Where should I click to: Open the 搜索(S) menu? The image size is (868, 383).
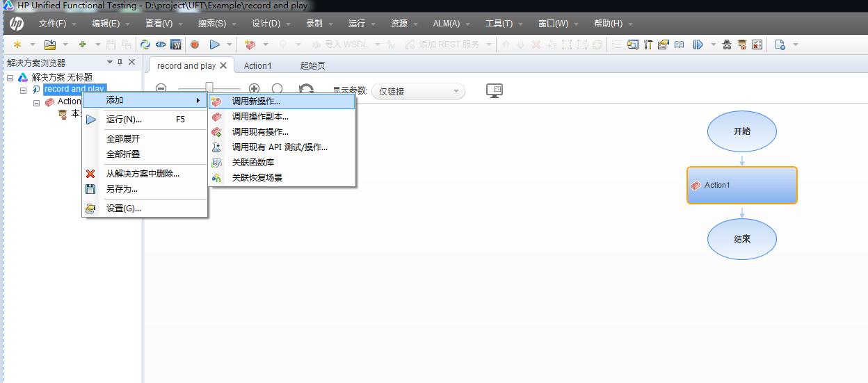(212, 24)
